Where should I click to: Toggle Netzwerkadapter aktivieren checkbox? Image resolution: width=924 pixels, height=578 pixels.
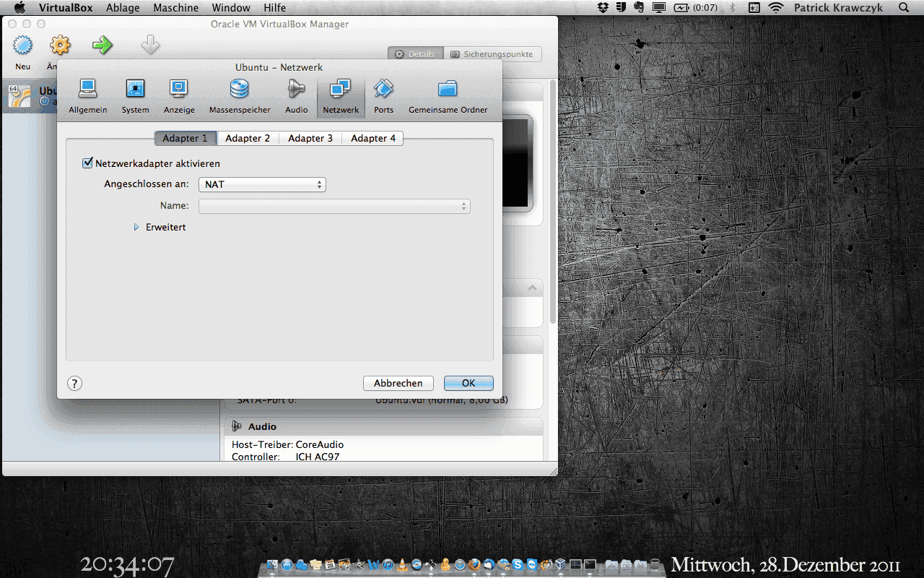point(88,163)
